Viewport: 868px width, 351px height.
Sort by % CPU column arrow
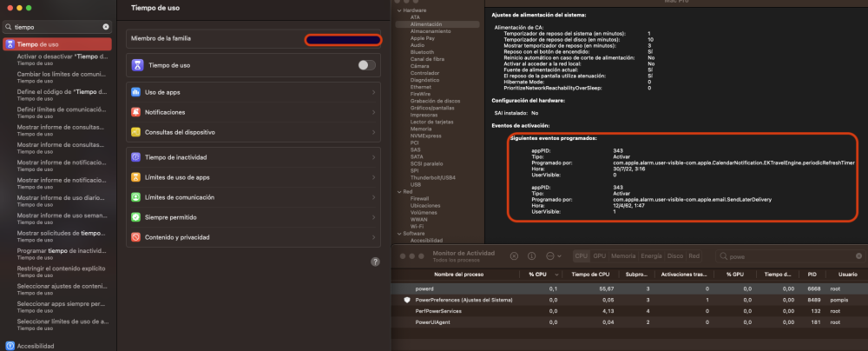click(x=556, y=275)
